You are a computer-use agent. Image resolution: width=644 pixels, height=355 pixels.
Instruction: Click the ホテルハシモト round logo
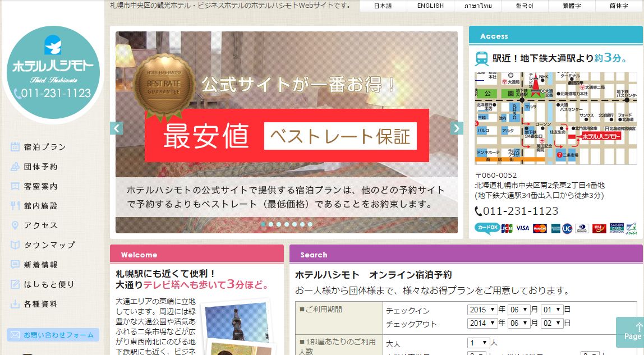(x=53, y=73)
